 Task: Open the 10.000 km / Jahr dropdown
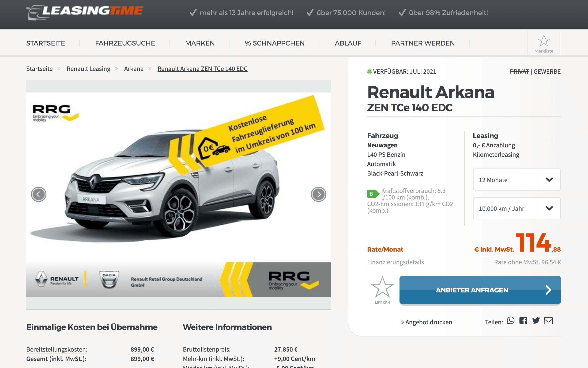pos(516,208)
